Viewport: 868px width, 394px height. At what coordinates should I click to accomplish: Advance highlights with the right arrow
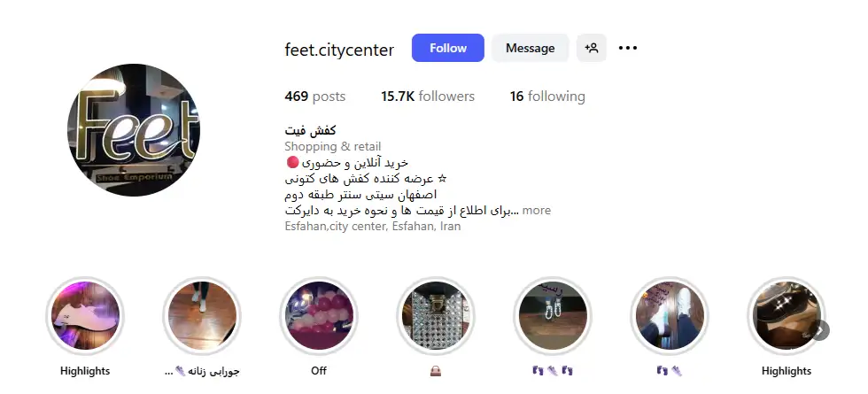[x=820, y=330]
